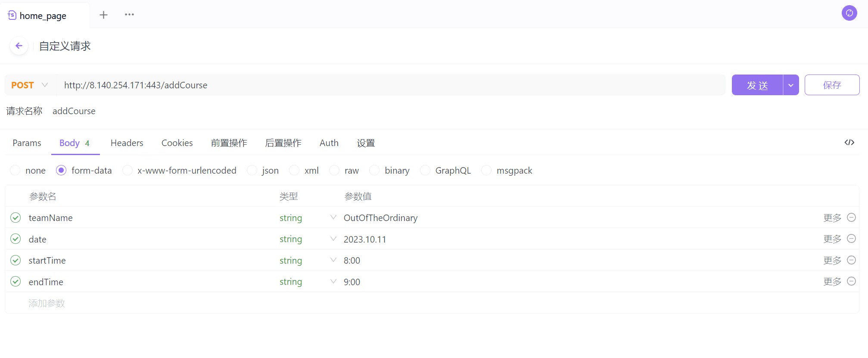Click the home_page tab icon

[x=12, y=16]
